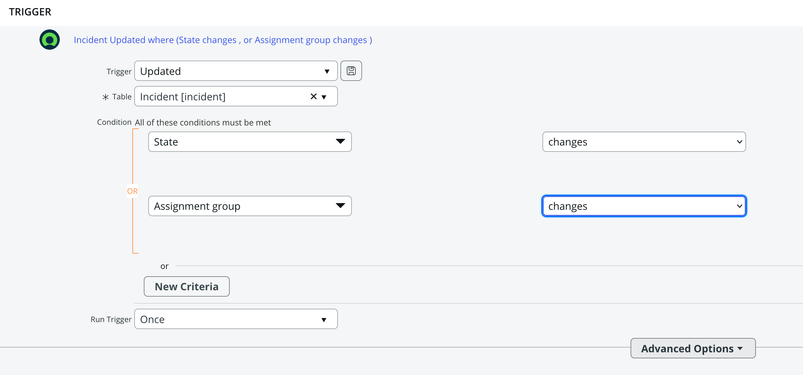Click the Incident Updated where summary link

pos(223,40)
